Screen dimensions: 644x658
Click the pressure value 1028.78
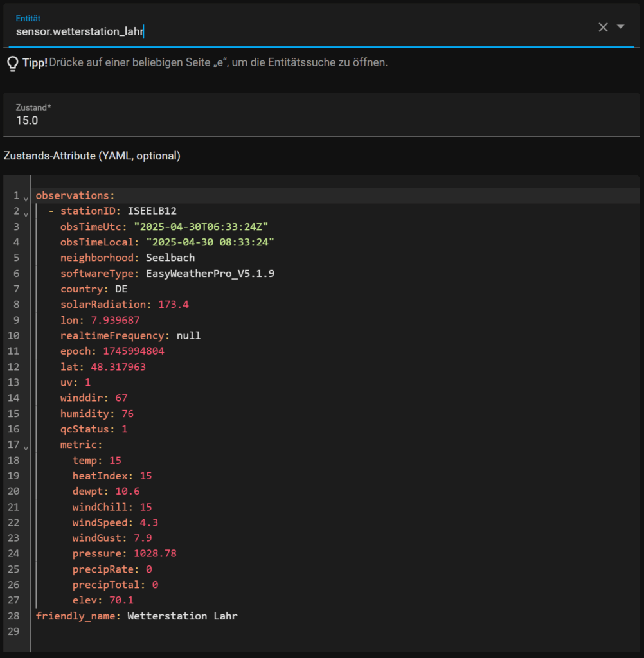155,553
